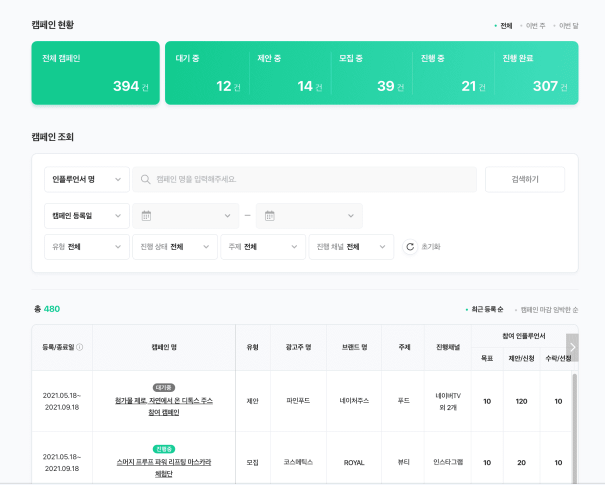Screen dimensions: 605x485
Task: Select the 대기 중 12건 status
Action: click(x=208, y=73)
